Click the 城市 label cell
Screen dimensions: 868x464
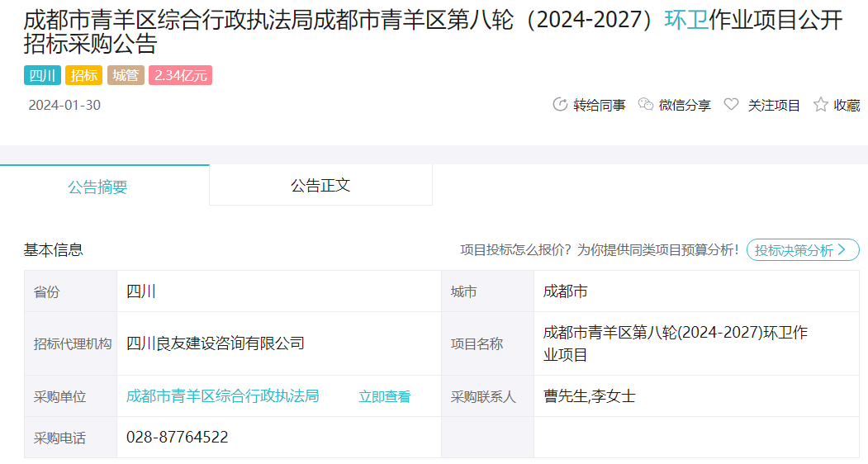tap(488, 291)
